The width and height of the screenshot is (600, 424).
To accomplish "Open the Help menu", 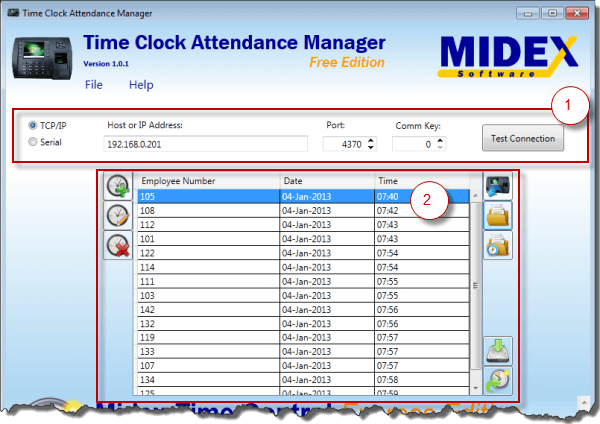I will 141,85.
